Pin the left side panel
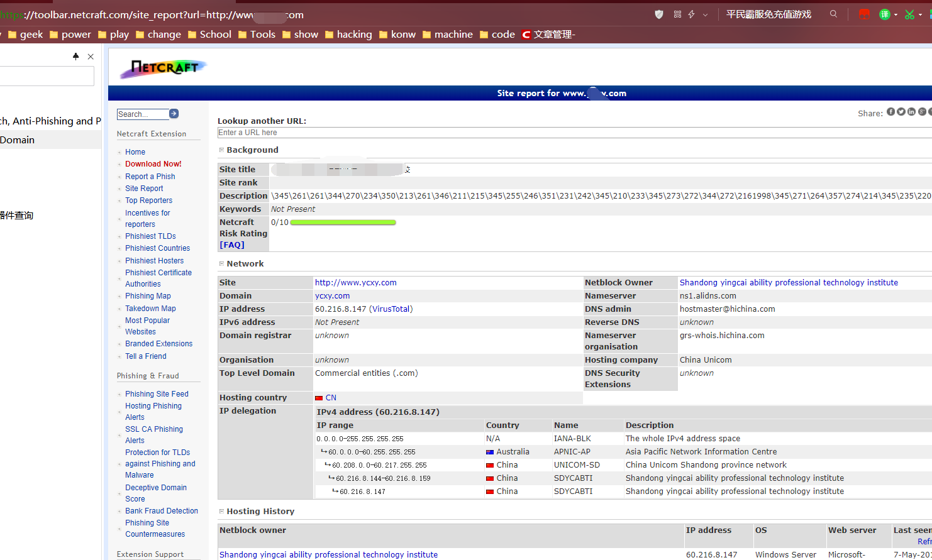 tap(76, 57)
